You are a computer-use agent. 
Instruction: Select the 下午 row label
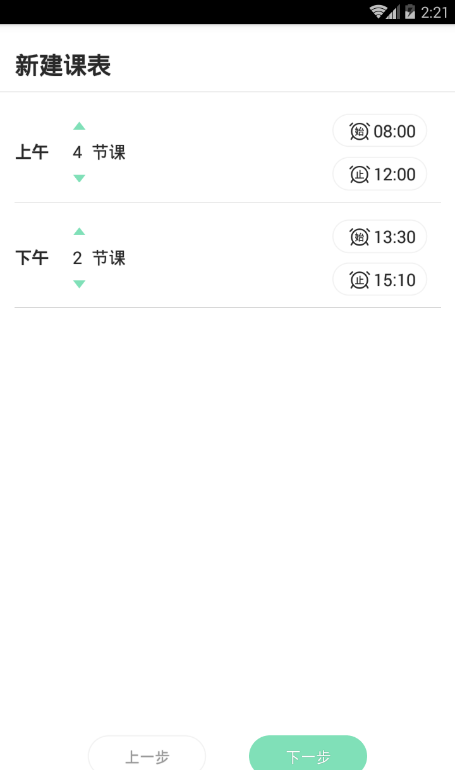click(x=32, y=257)
